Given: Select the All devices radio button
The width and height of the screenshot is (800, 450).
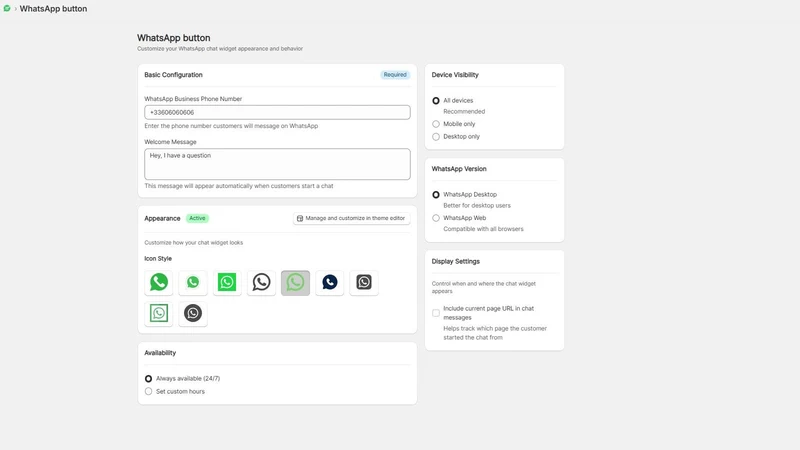Looking at the screenshot, I should pos(436,101).
